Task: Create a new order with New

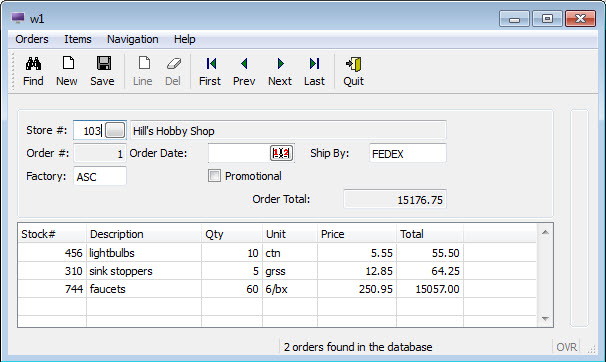Action: pyautogui.click(x=67, y=71)
